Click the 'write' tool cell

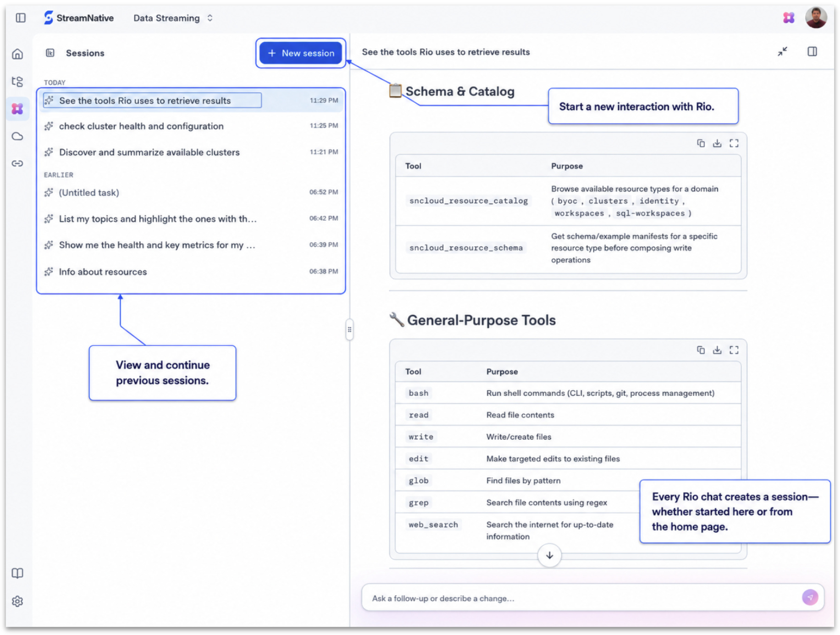point(421,437)
